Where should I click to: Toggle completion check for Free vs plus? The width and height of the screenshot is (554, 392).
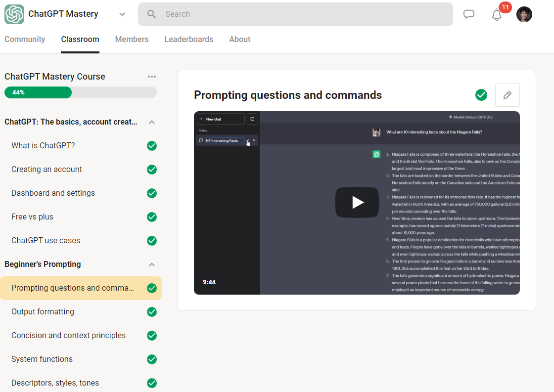coord(152,217)
